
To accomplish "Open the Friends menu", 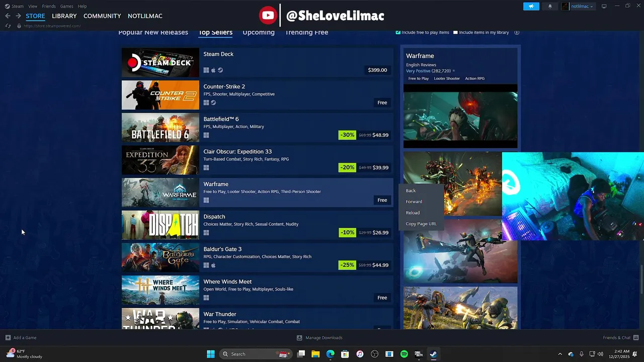I will [49, 6].
